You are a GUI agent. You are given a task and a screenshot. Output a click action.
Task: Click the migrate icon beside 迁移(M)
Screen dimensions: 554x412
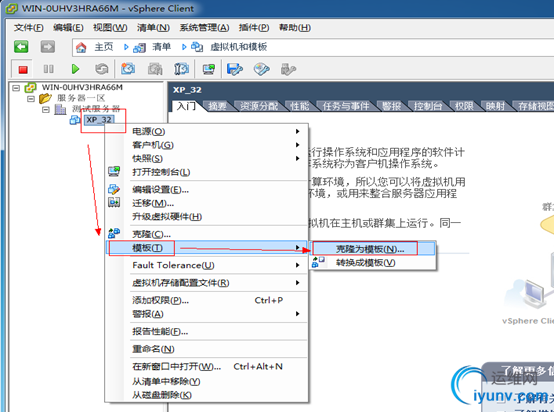[114, 202]
